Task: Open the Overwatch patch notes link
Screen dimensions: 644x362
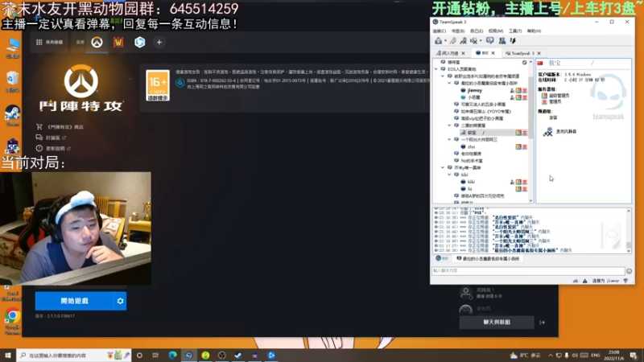Action: [53, 148]
